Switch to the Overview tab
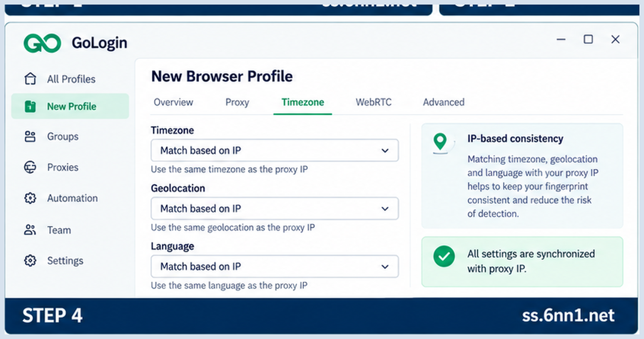This screenshot has height=339, width=644. [x=173, y=102]
